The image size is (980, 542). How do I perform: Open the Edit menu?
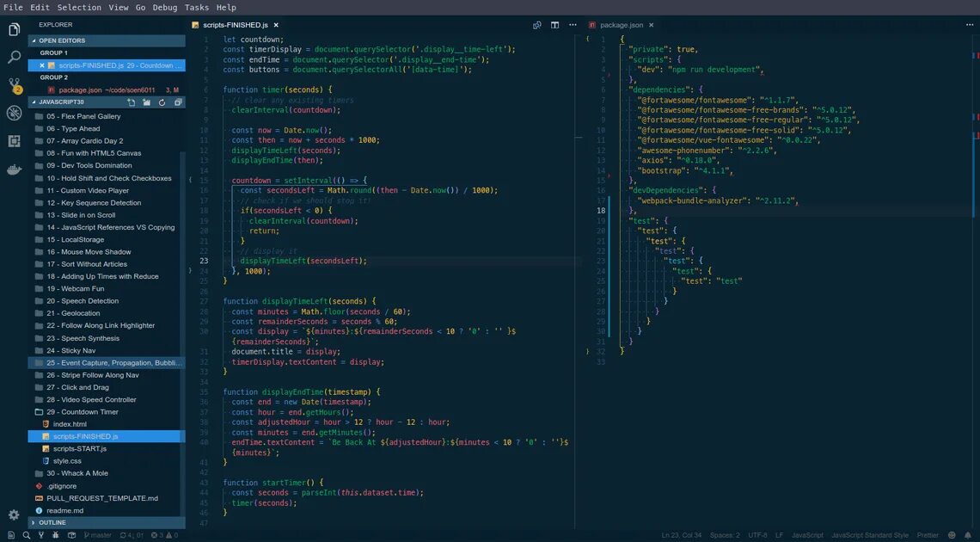[40, 8]
